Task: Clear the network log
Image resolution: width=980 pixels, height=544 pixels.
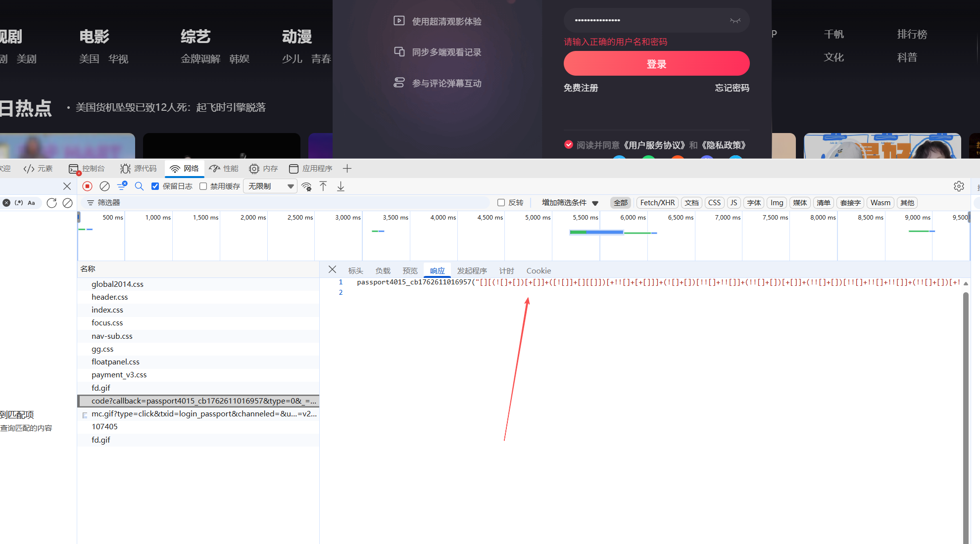Action: [x=104, y=186]
